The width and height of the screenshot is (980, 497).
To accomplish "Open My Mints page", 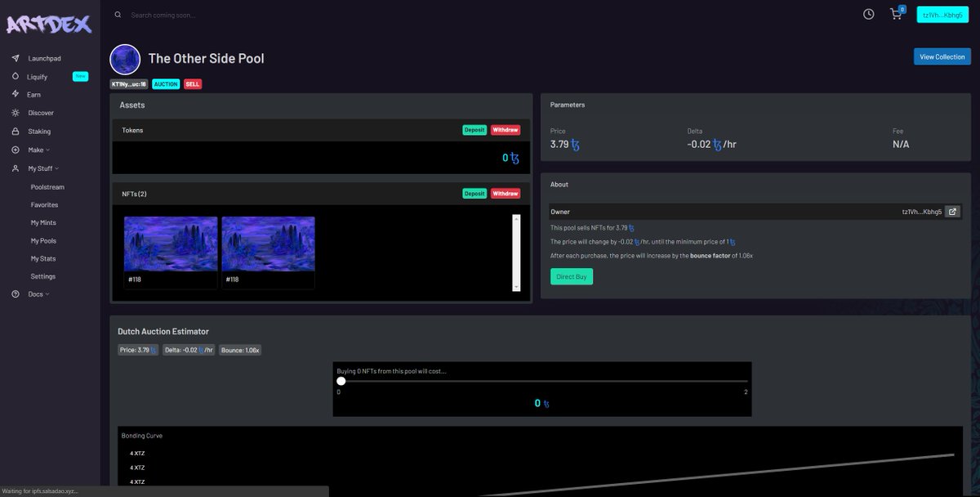I will (43, 222).
